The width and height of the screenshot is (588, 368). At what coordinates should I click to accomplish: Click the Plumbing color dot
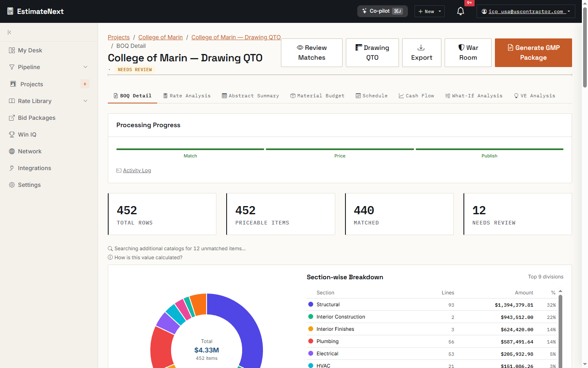point(311,341)
